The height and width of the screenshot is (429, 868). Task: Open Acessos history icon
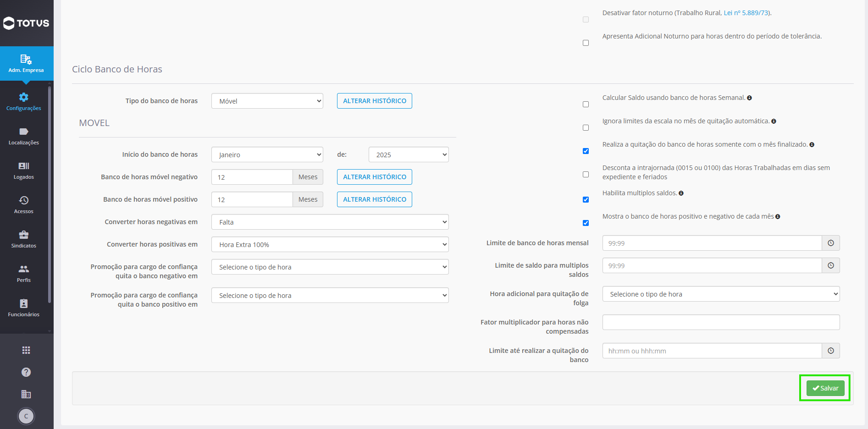[24, 200]
